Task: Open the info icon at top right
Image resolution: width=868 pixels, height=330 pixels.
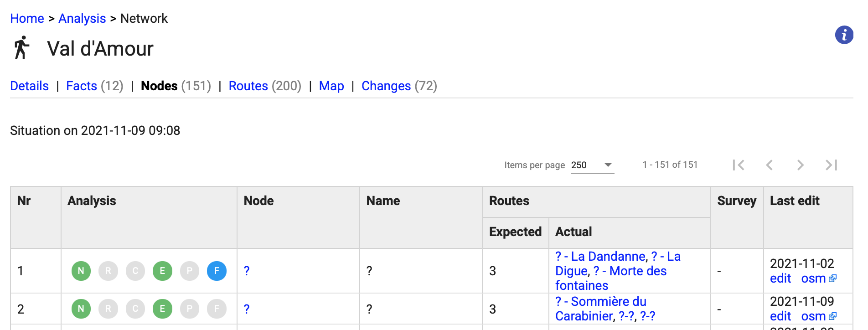Action: (844, 35)
